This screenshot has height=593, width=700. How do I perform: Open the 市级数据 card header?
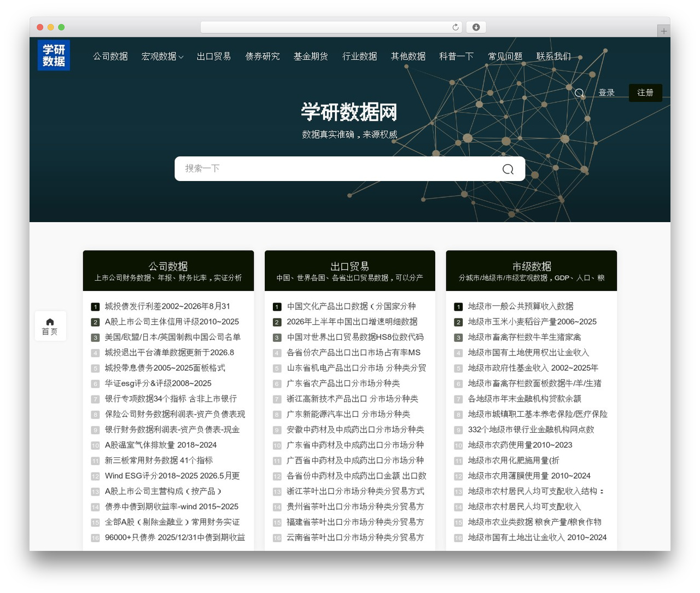(x=532, y=271)
